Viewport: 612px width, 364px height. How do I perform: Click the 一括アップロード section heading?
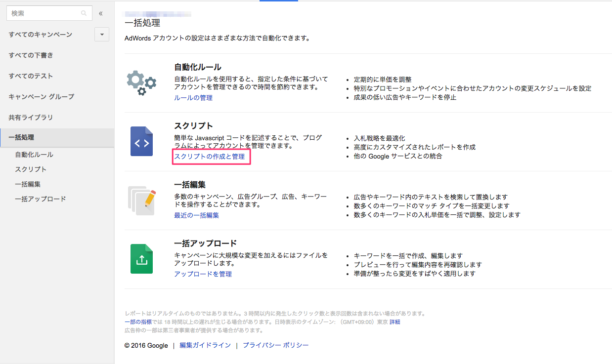tap(206, 243)
